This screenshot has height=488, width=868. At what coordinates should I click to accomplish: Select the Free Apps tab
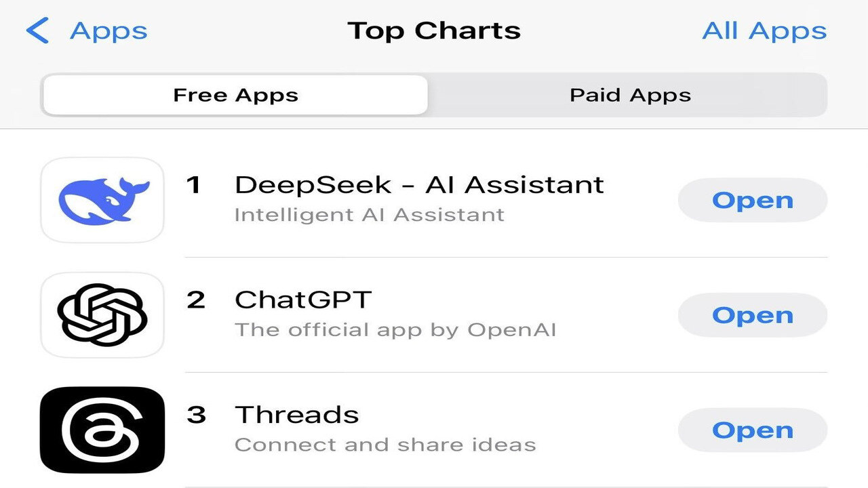tap(235, 95)
